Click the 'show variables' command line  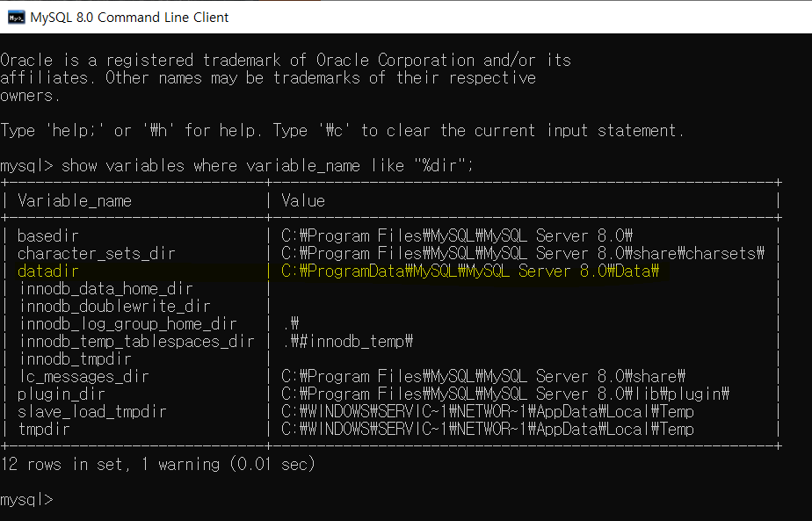(x=236, y=166)
